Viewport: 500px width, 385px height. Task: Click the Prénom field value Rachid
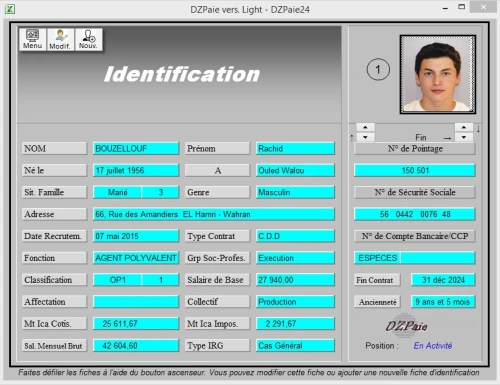(295, 148)
